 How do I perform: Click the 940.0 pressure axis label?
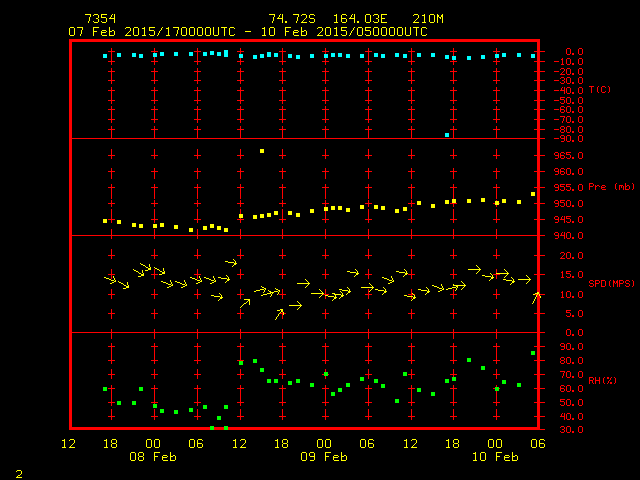pyautogui.click(x=569, y=236)
